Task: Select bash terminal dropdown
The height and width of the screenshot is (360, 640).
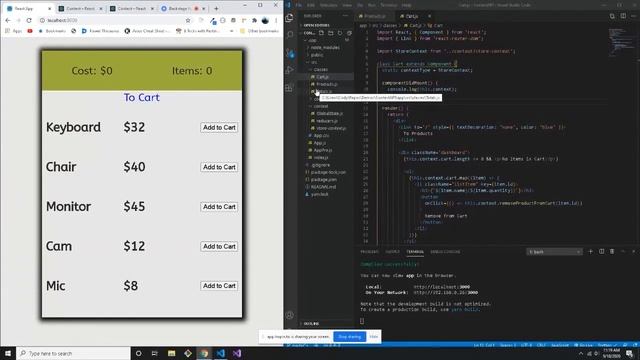Action: pos(554,252)
